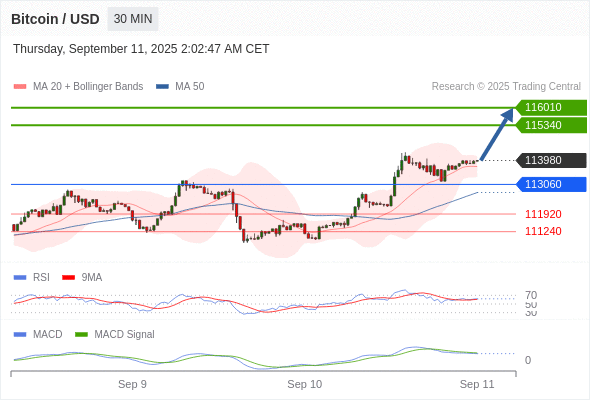Click the blue MACD legend swatch
The image size is (590, 400).
(x=20, y=335)
